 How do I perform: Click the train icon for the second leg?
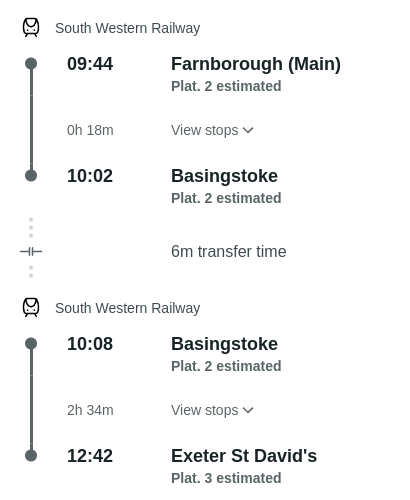(31, 308)
